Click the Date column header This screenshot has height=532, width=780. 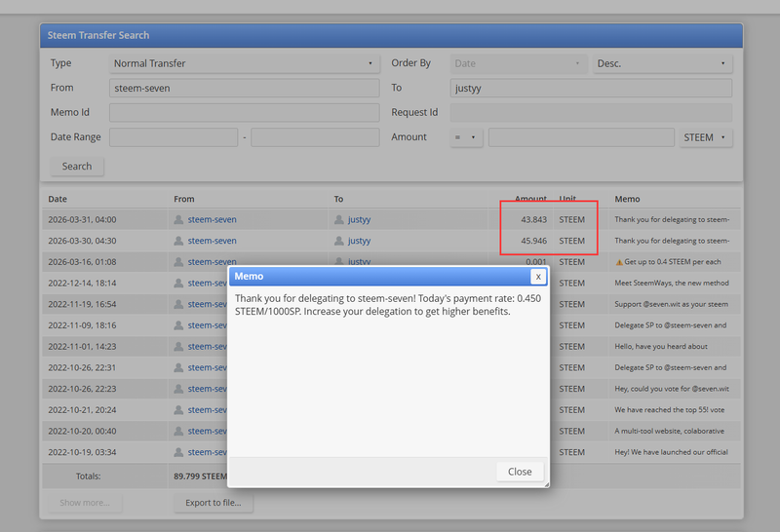click(x=58, y=199)
